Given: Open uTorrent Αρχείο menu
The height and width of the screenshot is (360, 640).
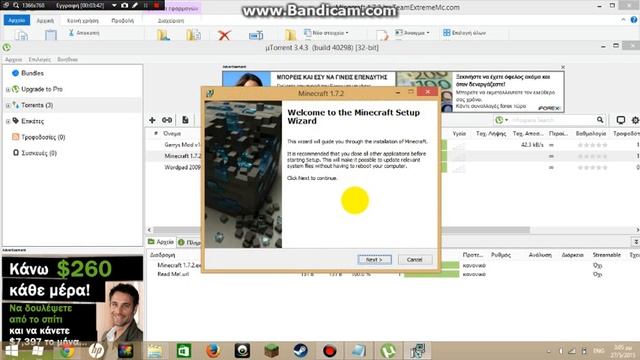Looking at the screenshot, I should (13, 60).
